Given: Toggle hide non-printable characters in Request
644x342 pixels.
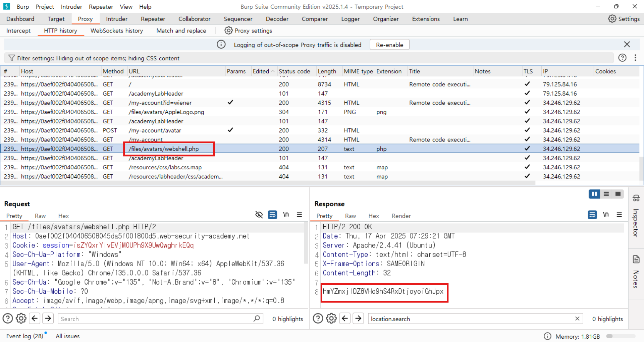Looking at the screenshot, I should 259,215.
